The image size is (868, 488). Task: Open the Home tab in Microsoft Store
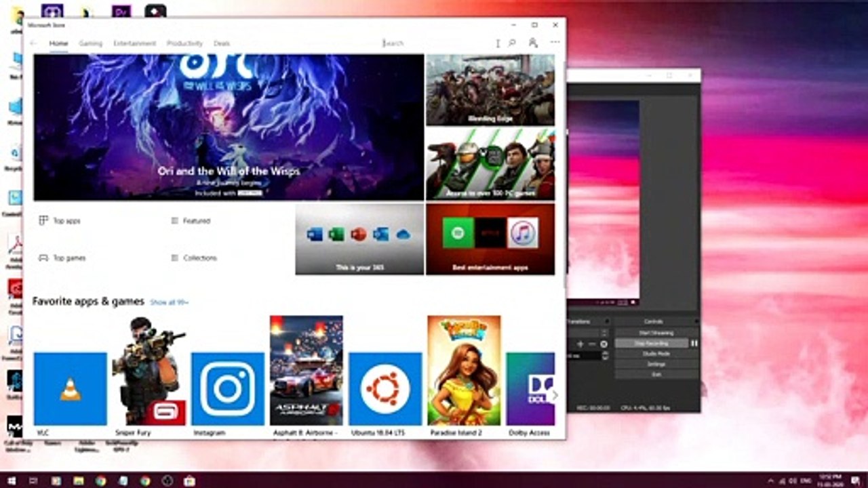pos(58,43)
